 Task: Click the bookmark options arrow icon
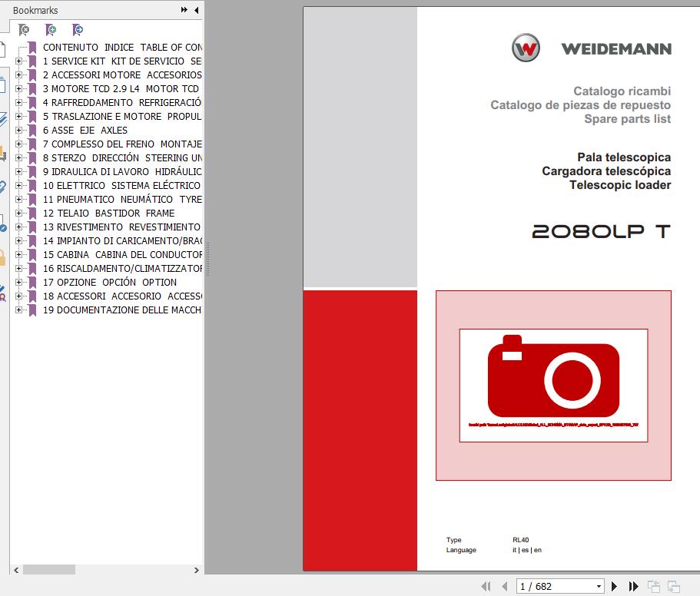point(78,30)
